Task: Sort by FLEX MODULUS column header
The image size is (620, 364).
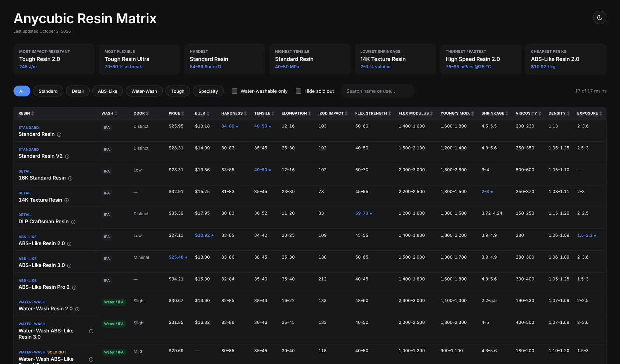Action: tap(415, 113)
